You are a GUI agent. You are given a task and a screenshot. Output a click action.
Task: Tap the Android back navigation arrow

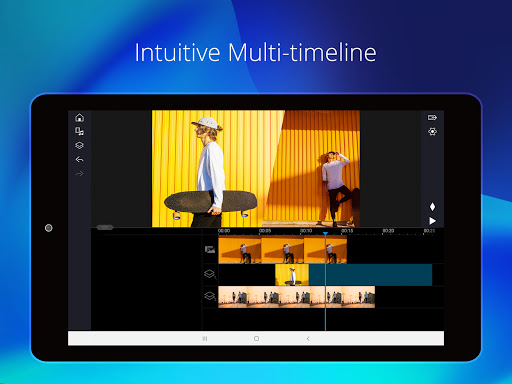(308, 338)
